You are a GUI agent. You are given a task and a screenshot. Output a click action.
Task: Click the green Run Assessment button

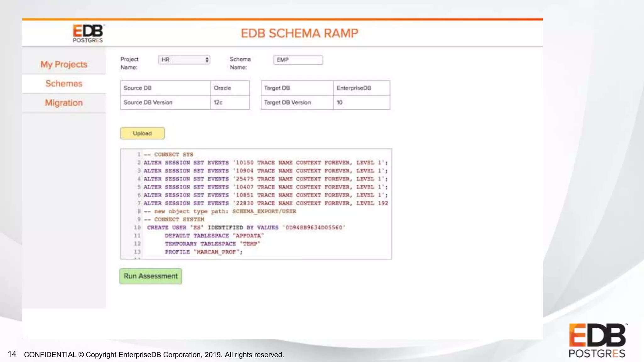[151, 276]
